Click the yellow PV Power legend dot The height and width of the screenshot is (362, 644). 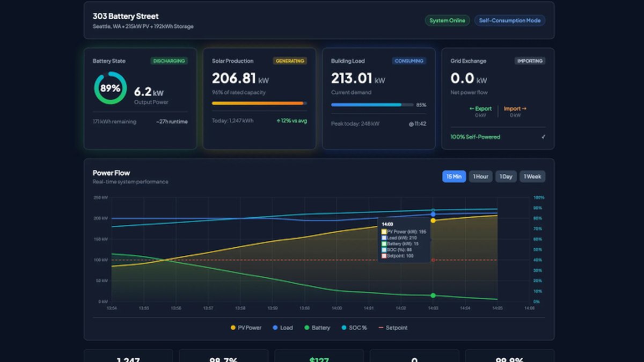coord(233,328)
